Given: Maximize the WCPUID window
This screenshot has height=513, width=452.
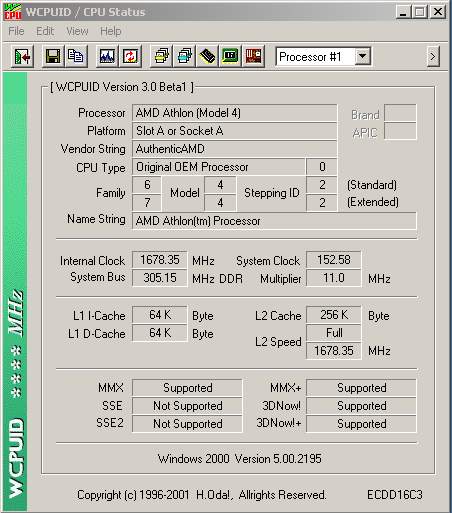Looking at the screenshot, I should (419, 12).
